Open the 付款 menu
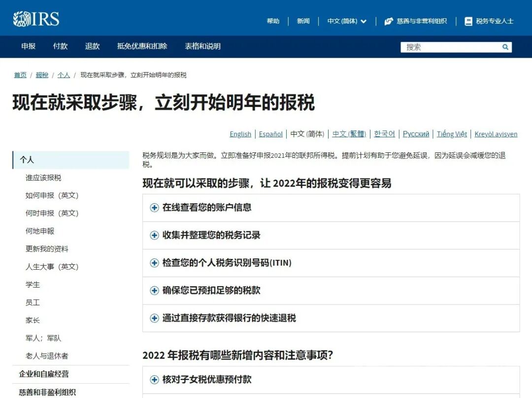 point(61,46)
